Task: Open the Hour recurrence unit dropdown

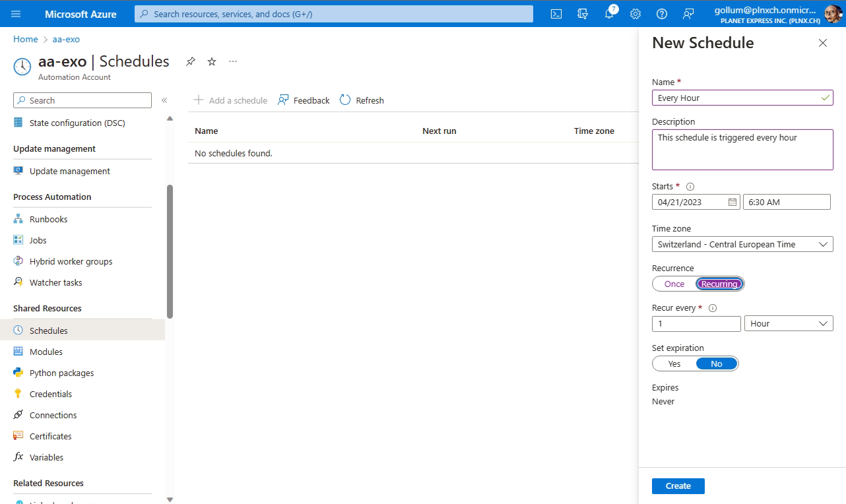Action: (788, 323)
